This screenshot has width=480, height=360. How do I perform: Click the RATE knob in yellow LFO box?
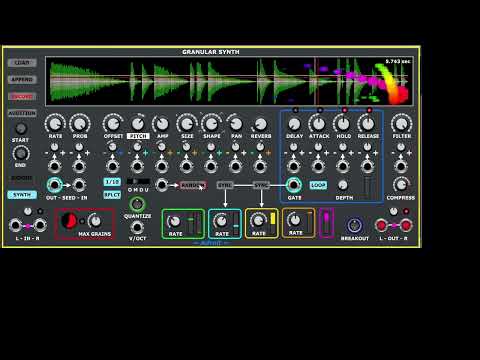(258, 220)
